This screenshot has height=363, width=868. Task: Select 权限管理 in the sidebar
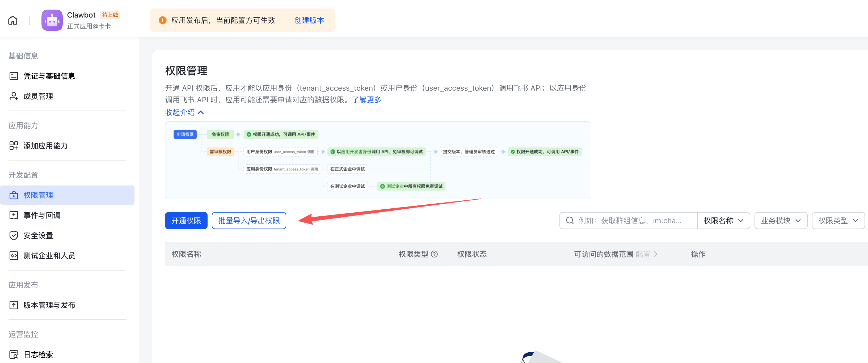[x=38, y=195]
